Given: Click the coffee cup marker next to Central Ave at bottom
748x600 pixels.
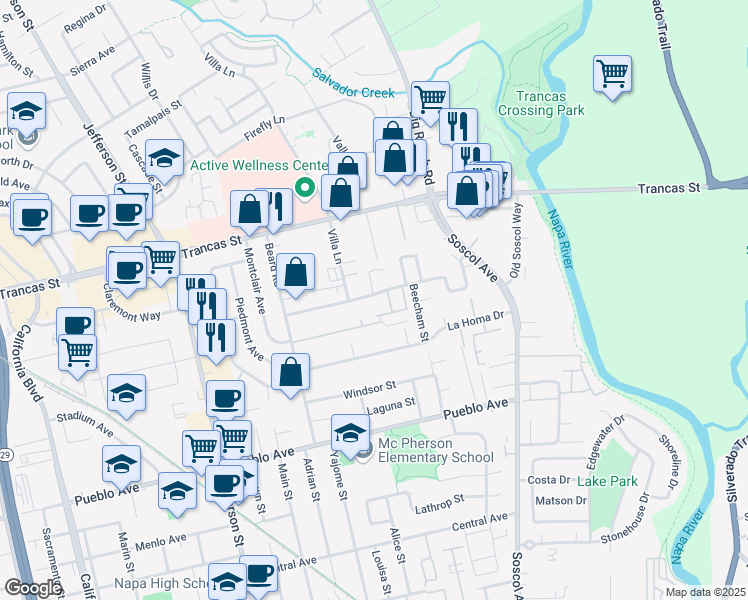Looking at the screenshot, I should click(259, 575).
